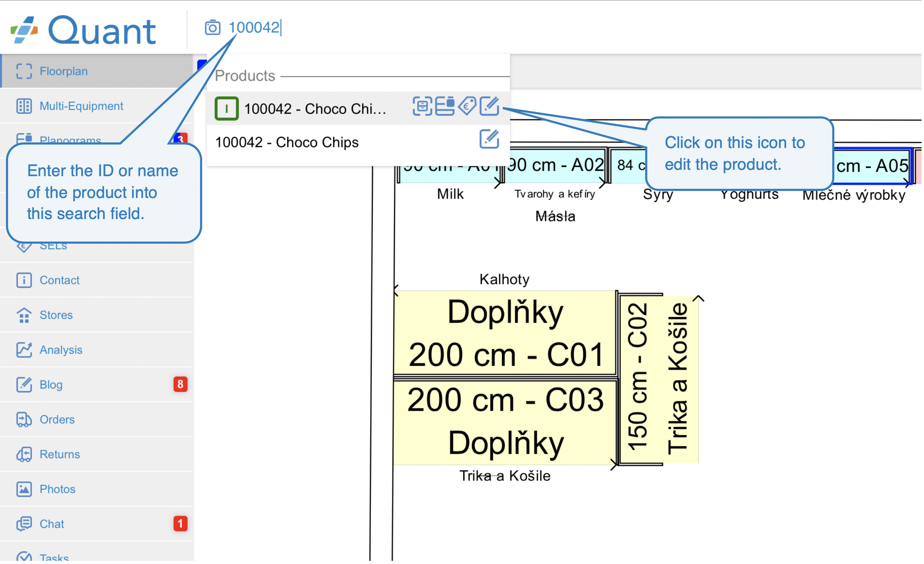Click the price tag SEL icon

click(x=467, y=106)
